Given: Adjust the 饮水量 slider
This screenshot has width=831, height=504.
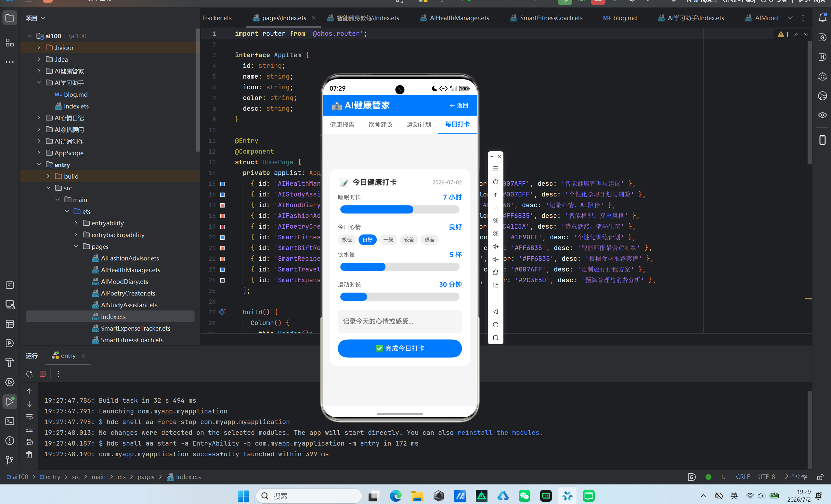Looking at the screenshot, I should pyautogui.click(x=400, y=267).
